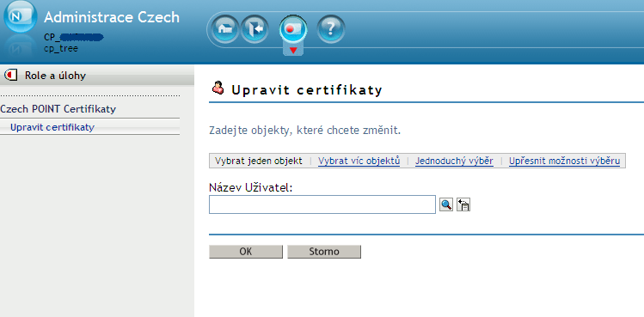Collapse the Czech POINT Certifikaty category

[58, 109]
